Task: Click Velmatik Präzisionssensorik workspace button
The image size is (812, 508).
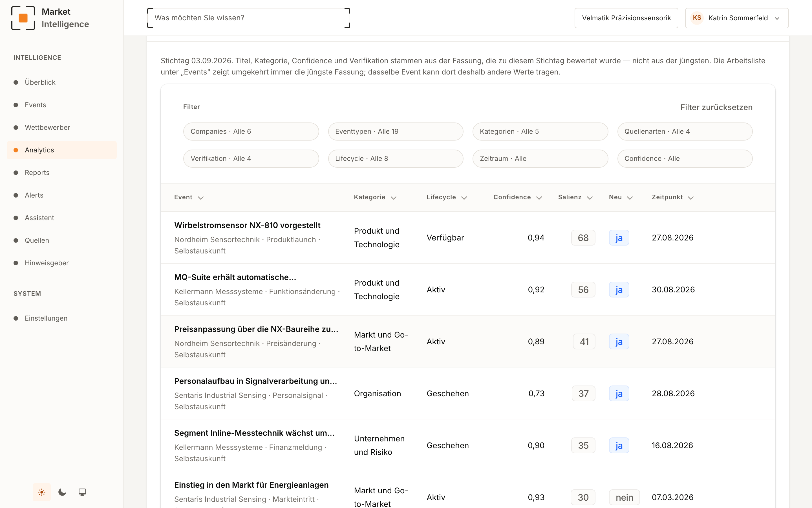Action: [x=626, y=18]
